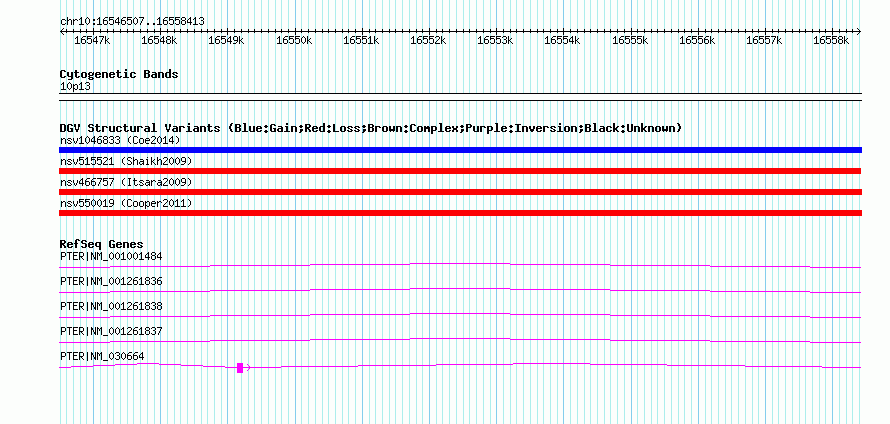The image size is (890, 424).
Task: Click ruler tick label 16549k
Action: (227, 40)
